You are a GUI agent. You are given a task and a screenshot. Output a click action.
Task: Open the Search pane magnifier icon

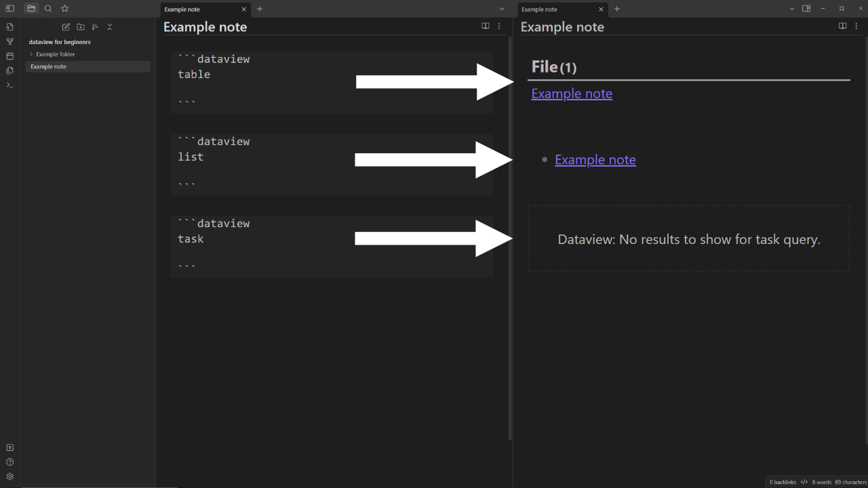[x=48, y=9]
